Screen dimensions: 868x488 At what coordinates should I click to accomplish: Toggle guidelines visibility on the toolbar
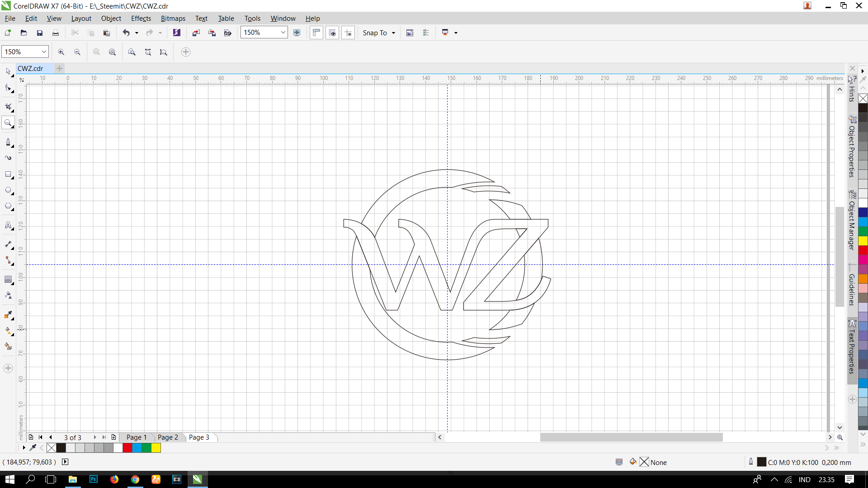[348, 33]
